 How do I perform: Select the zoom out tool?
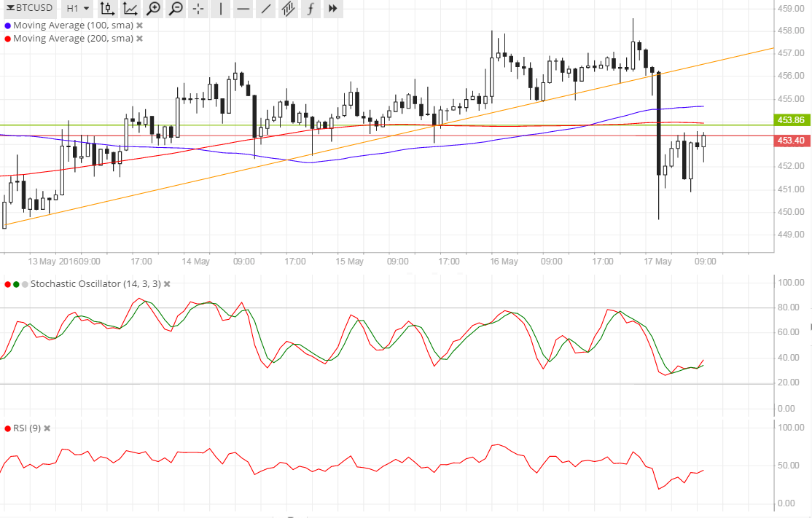tap(175, 9)
